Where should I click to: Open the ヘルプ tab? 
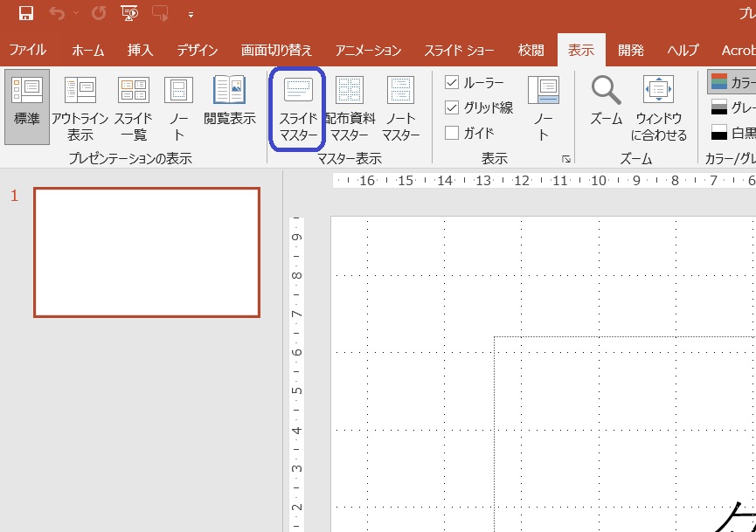[x=683, y=50]
